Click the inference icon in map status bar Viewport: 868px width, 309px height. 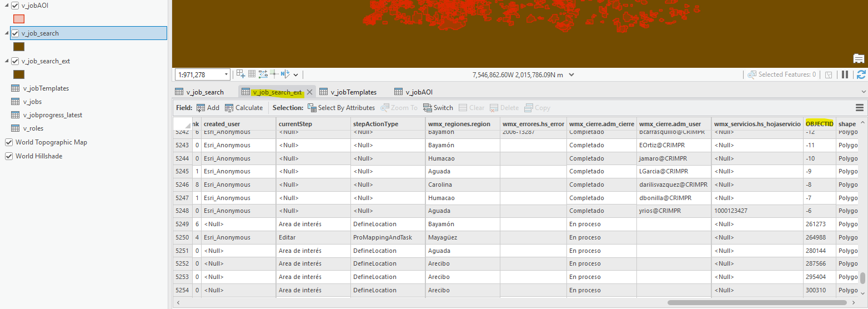click(274, 74)
